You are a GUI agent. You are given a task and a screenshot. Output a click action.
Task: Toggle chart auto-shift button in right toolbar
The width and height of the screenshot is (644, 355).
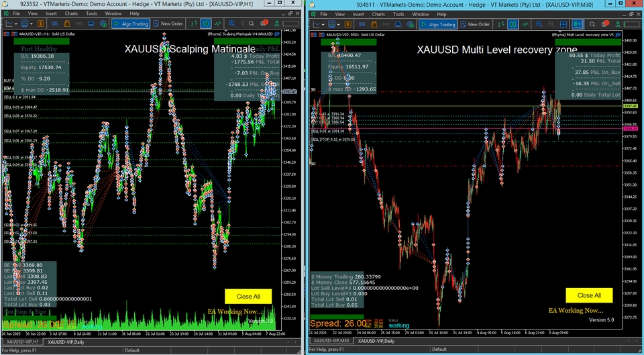pyautogui.click(x=578, y=24)
